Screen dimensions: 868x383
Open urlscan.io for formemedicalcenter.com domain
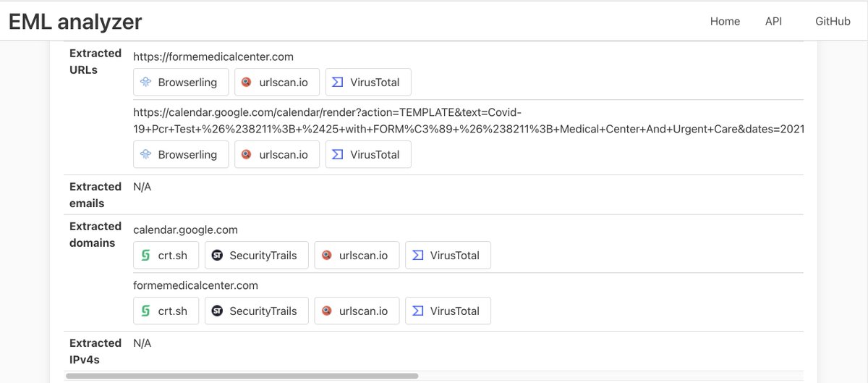tap(357, 311)
